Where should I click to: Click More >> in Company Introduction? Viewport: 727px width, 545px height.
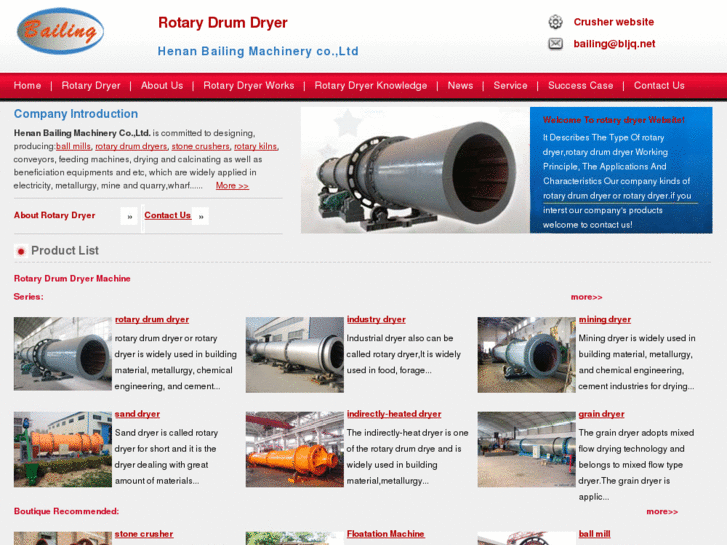pyautogui.click(x=232, y=186)
